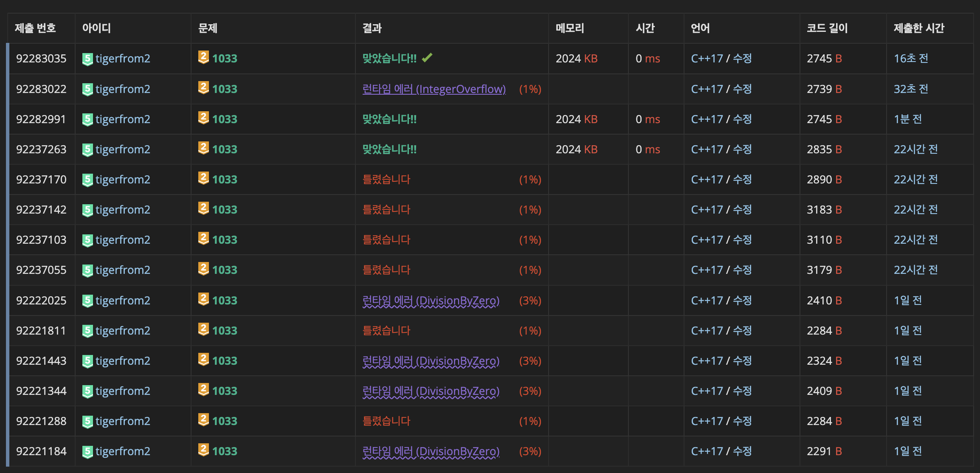Click problem tier icon in row 92222025
Image resolution: width=980 pixels, height=473 pixels.
[x=203, y=299]
